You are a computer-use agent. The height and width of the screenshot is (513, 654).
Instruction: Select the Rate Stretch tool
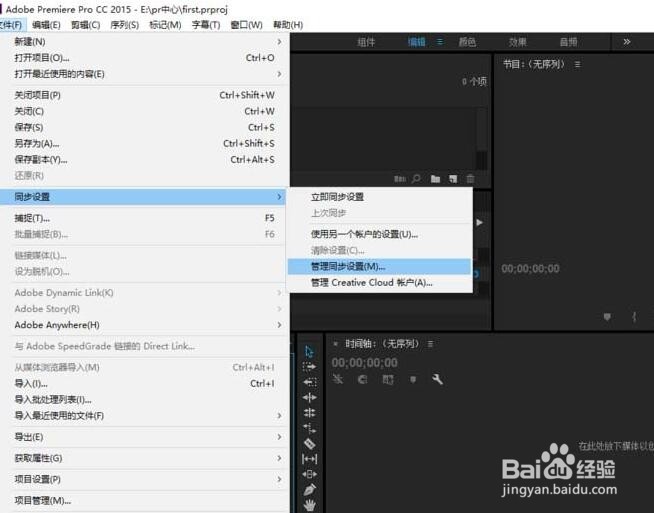coord(309,428)
